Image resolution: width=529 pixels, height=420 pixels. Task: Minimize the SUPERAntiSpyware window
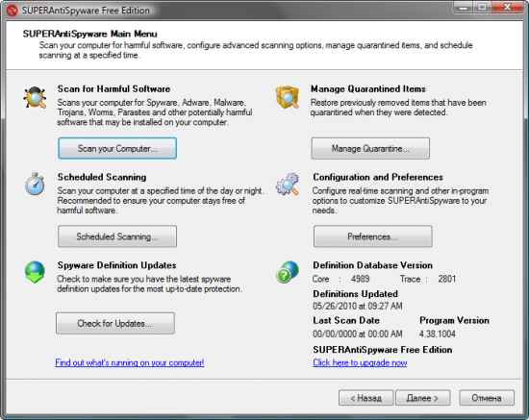(464, 8)
